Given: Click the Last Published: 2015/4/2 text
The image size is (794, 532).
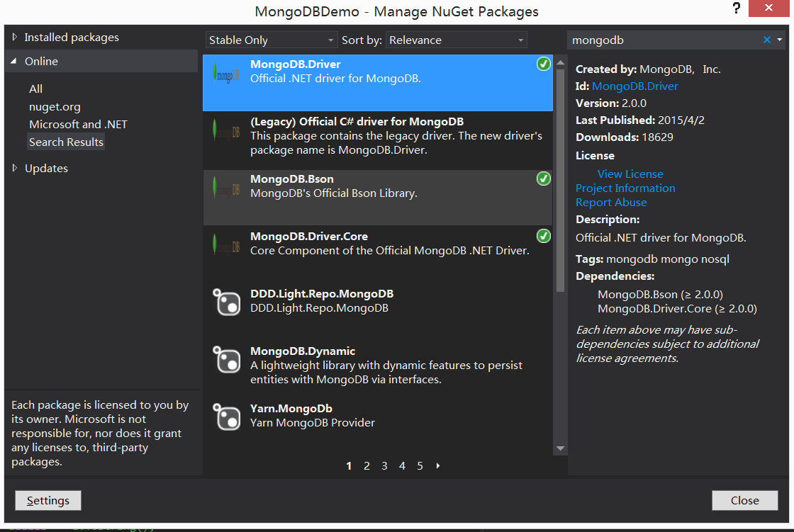Looking at the screenshot, I should click(x=640, y=120).
